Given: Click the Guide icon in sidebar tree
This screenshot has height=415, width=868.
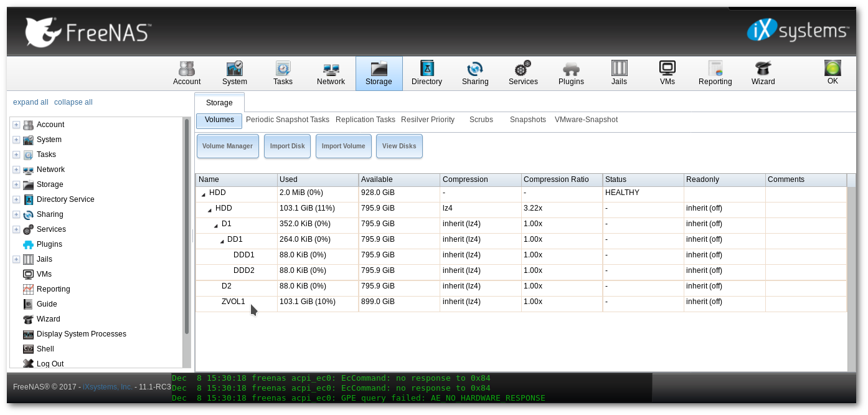Looking at the screenshot, I should 28,304.
